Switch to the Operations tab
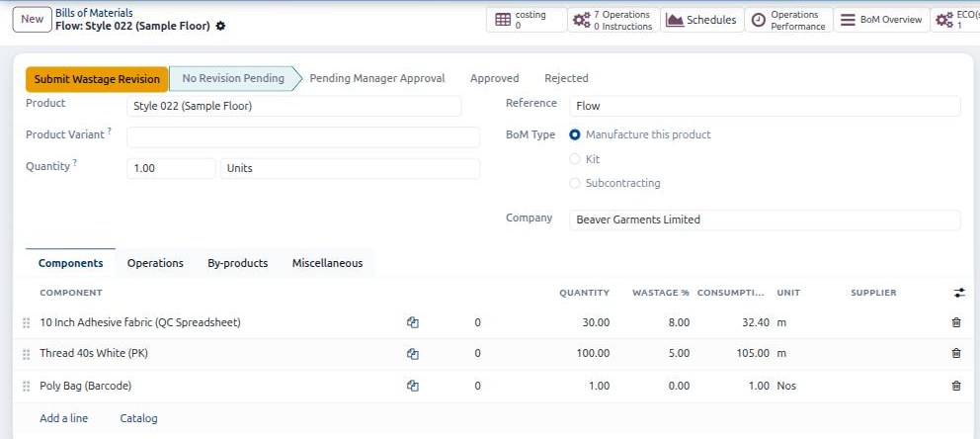Image resolution: width=980 pixels, height=439 pixels. coord(155,263)
